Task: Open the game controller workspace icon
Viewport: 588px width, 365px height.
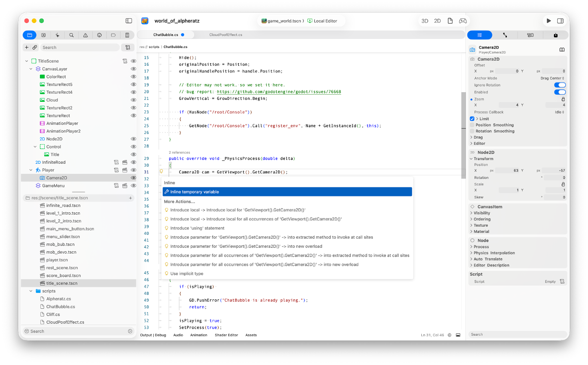Action: (463, 21)
